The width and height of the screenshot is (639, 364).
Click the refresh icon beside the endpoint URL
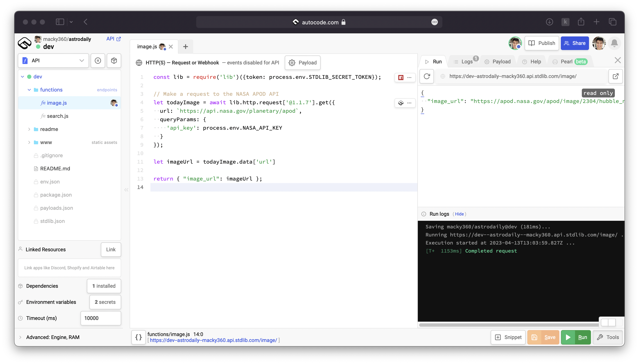[x=426, y=76]
